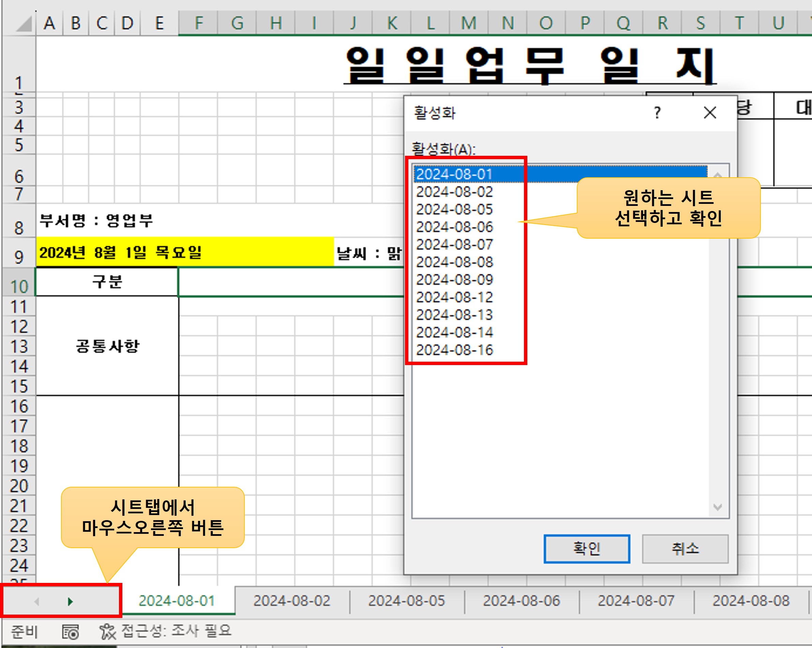
Task: Click the 일일업무 일지 title
Action: click(530, 65)
